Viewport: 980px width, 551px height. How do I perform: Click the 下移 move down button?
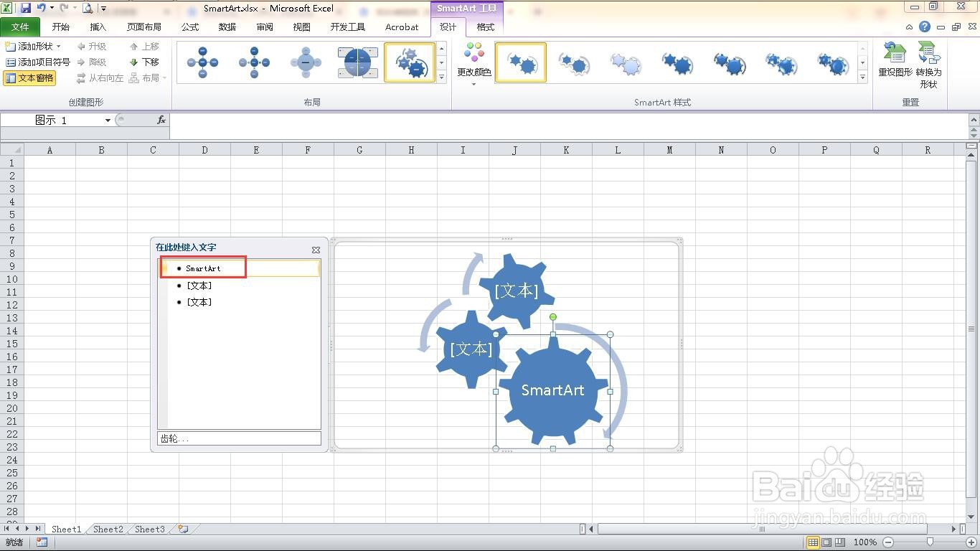coord(144,62)
